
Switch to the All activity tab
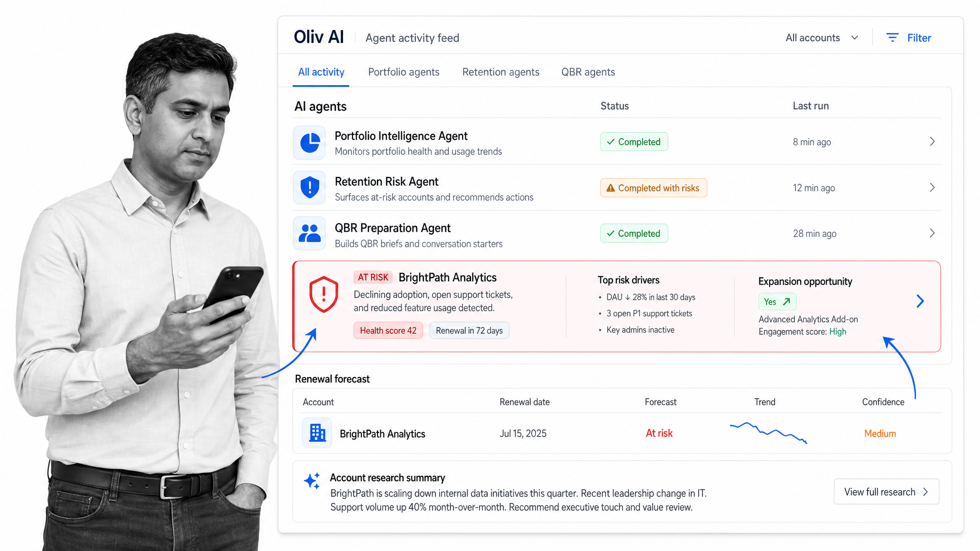[x=321, y=72]
